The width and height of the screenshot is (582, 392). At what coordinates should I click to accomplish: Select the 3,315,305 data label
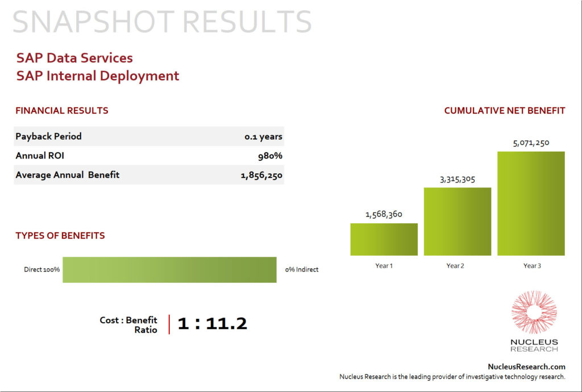pyautogui.click(x=458, y=180)
